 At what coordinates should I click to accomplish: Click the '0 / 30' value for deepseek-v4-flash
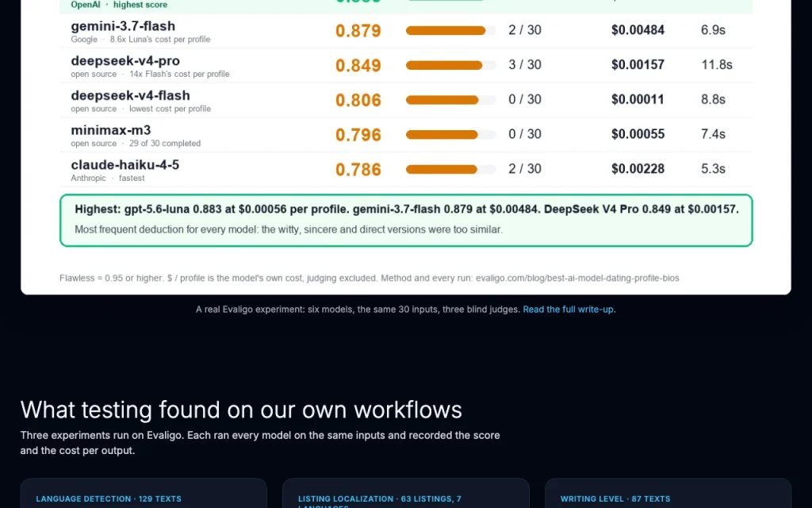525,99
